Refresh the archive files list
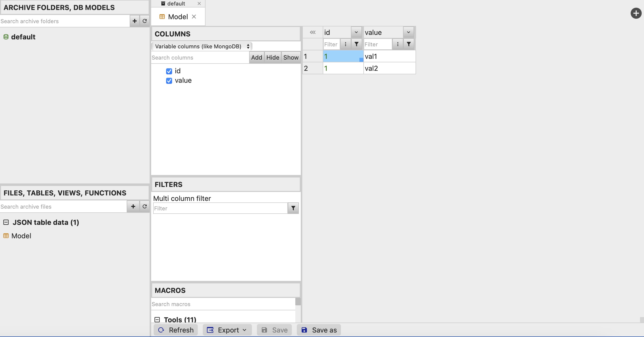644x337 pixels. 144,207
